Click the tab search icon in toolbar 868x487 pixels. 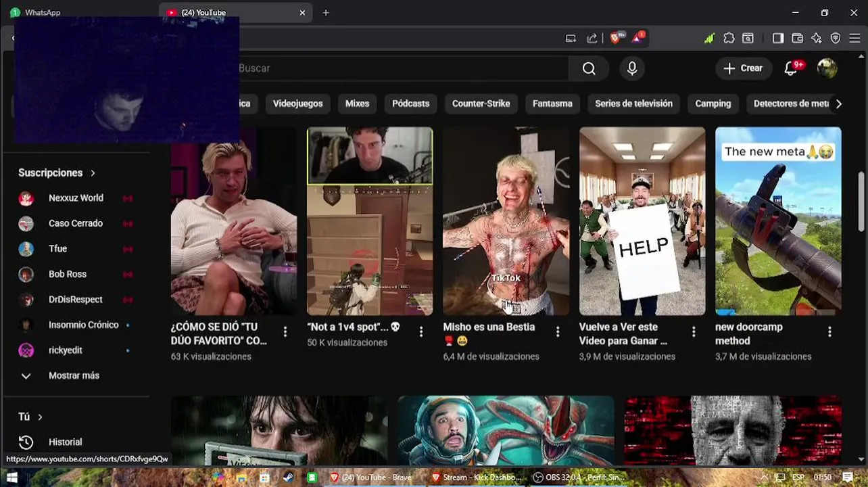[x=748, y=39]
